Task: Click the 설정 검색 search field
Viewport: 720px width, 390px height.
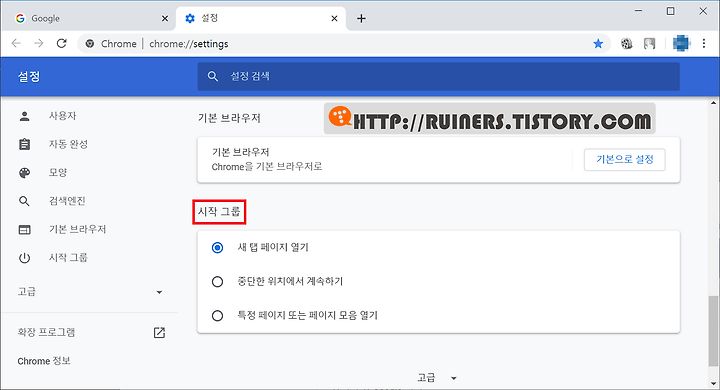Action: tap(439, 76)
